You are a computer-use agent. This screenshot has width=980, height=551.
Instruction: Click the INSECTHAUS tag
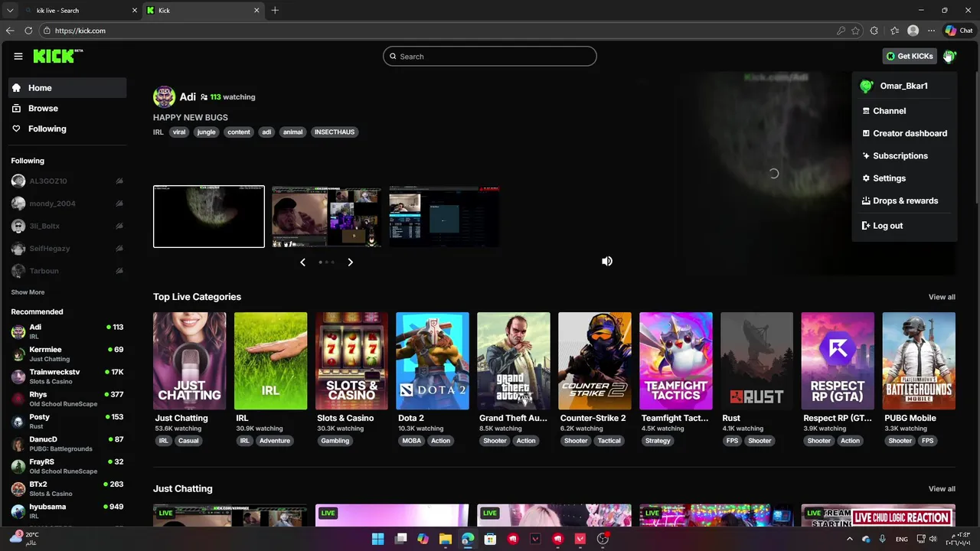point(335,132)
